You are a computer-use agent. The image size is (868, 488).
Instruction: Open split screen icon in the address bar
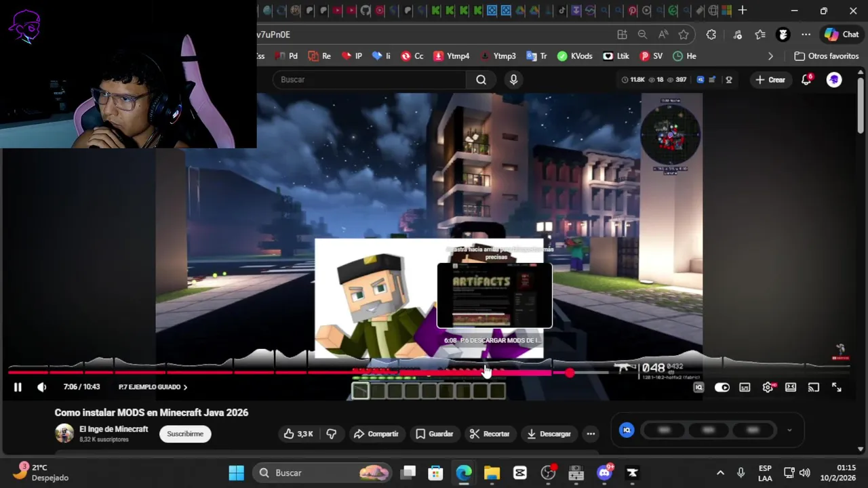[x=622, y=35]
